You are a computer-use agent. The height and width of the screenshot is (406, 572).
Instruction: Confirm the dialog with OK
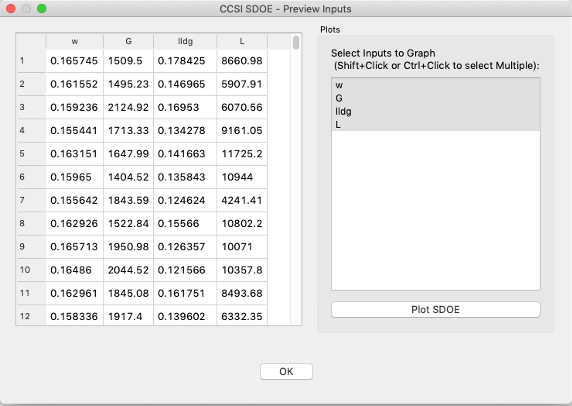click(286, 371)
